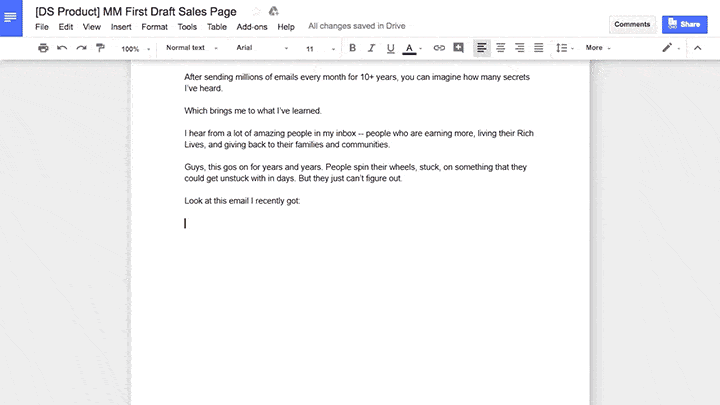Screen dimensions: 720x405
Task: Open the Add-ons menu
Action: coord(252,27)
